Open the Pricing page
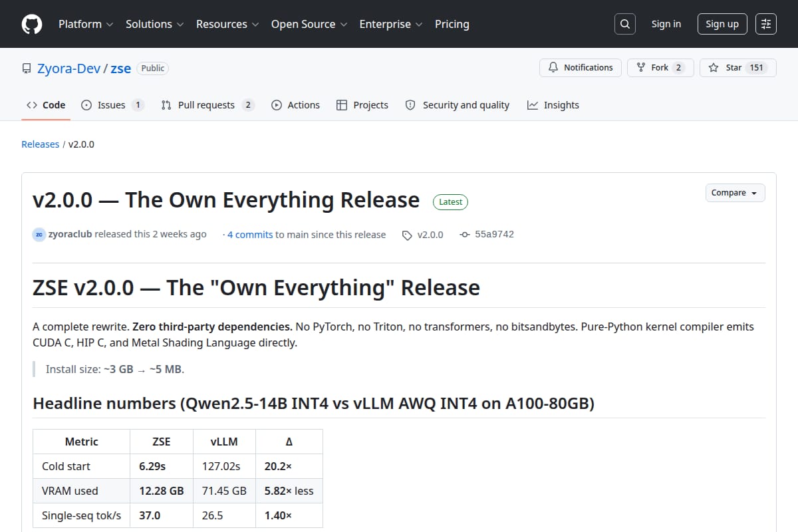Viewport: 798px width, 532px height. [452, 24]
